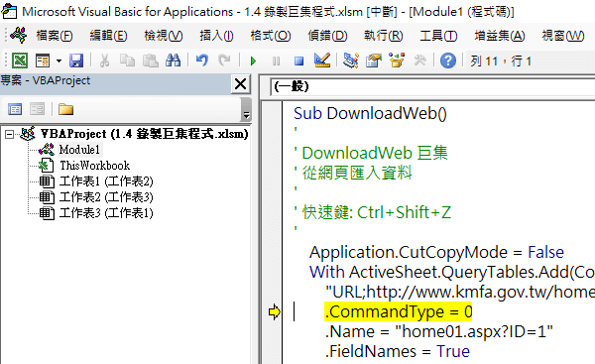Click the Sub DownloadWeb() code line
595x364 pixels.
(370, 113)
